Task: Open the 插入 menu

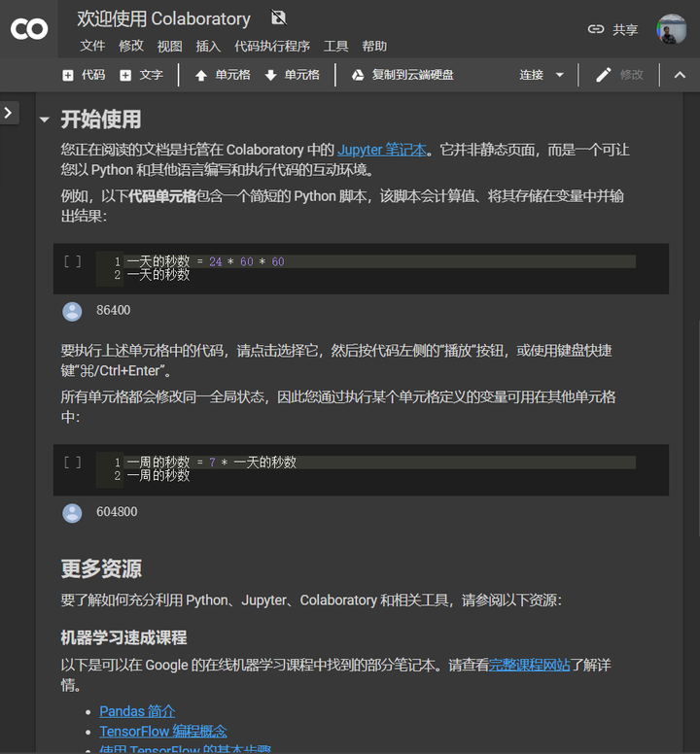Action: click(x=208, y=47)
